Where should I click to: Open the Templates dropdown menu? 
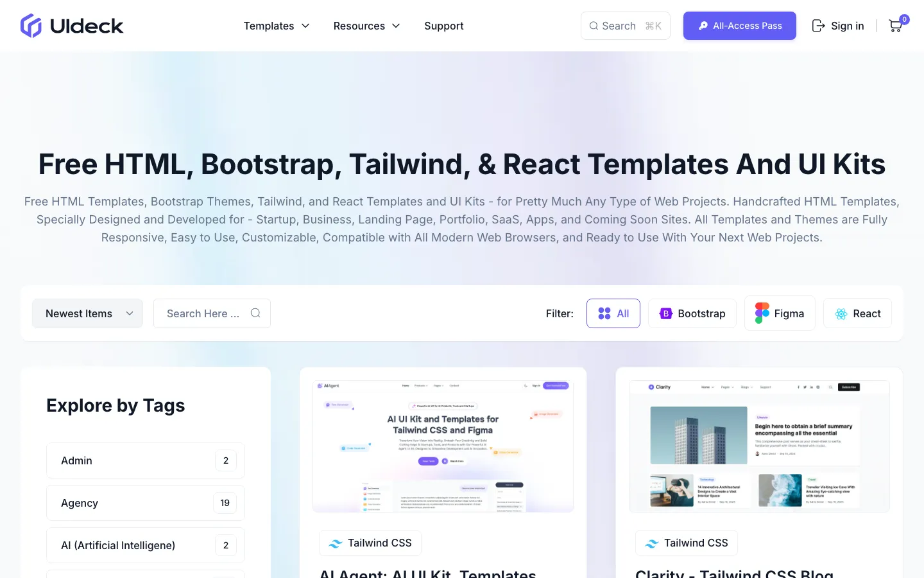(277, 26)
